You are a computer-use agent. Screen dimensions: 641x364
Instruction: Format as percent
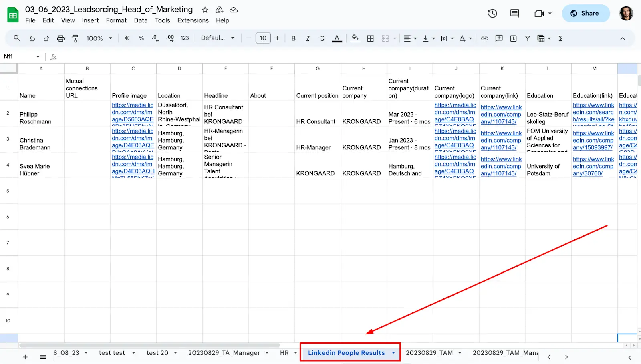(141, 38)
